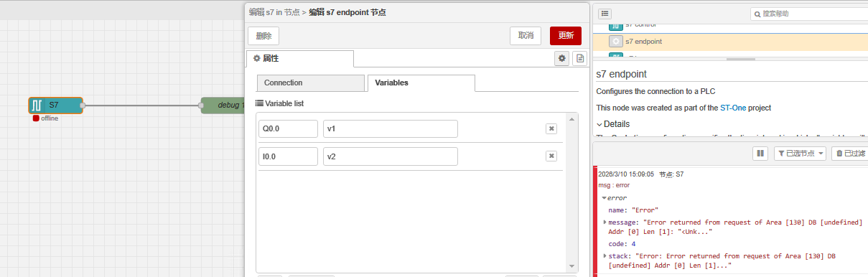Click the red 更新 update button
Viewport: 868px width, 277px height.
point(566,36)
